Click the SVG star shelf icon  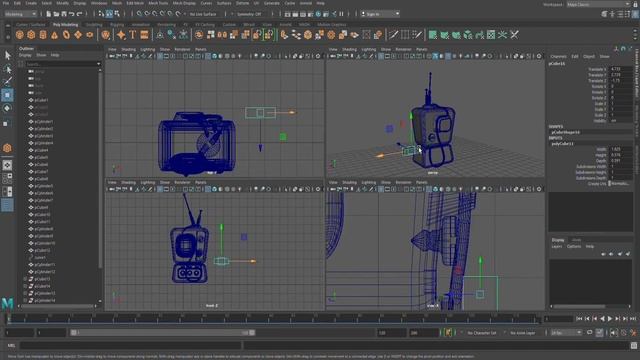click(x=121, y=35)
